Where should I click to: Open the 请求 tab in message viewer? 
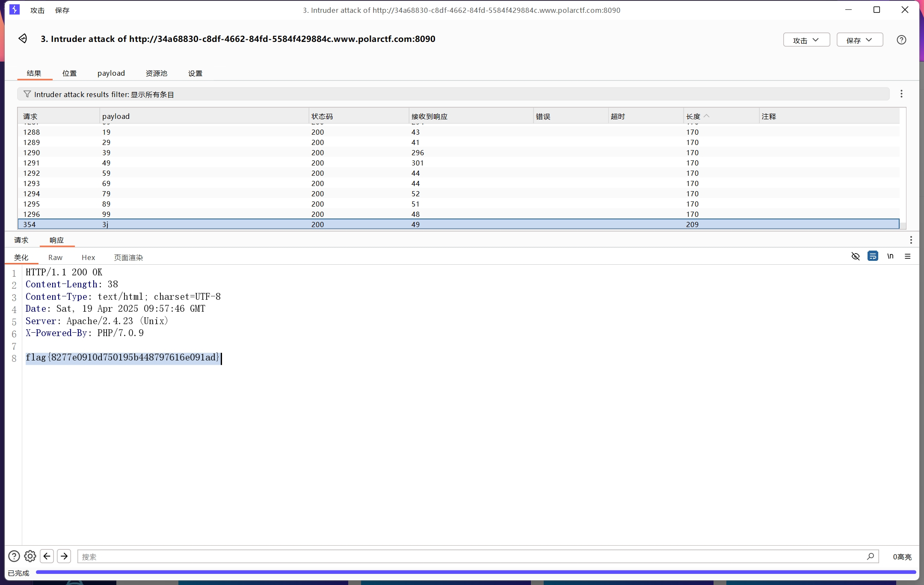click(21, 240)
